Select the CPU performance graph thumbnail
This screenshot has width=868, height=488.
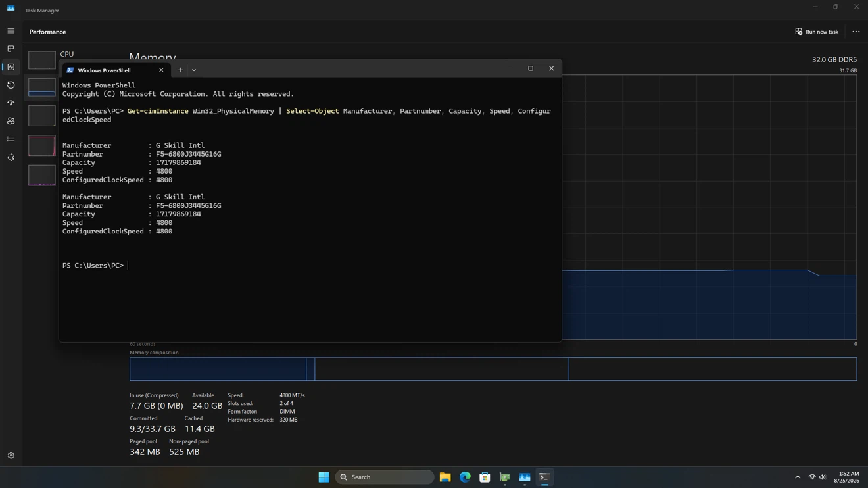click(x=41, y=60)
